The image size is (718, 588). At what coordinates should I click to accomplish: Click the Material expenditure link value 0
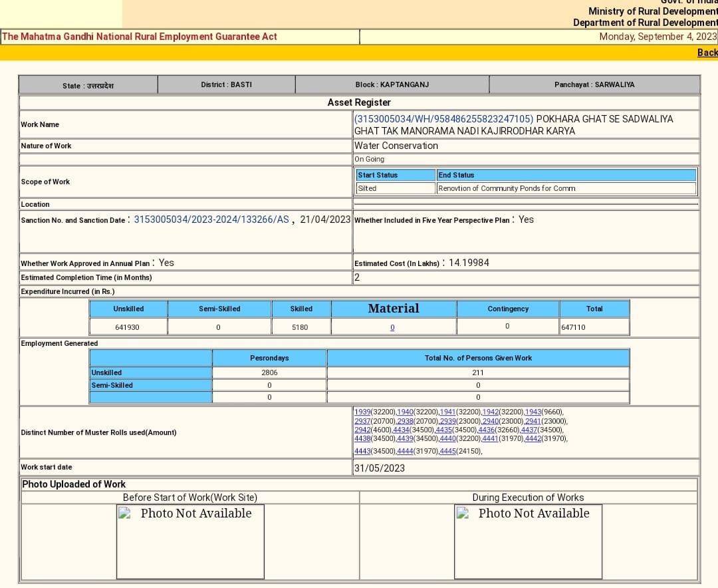coord(392,327)
